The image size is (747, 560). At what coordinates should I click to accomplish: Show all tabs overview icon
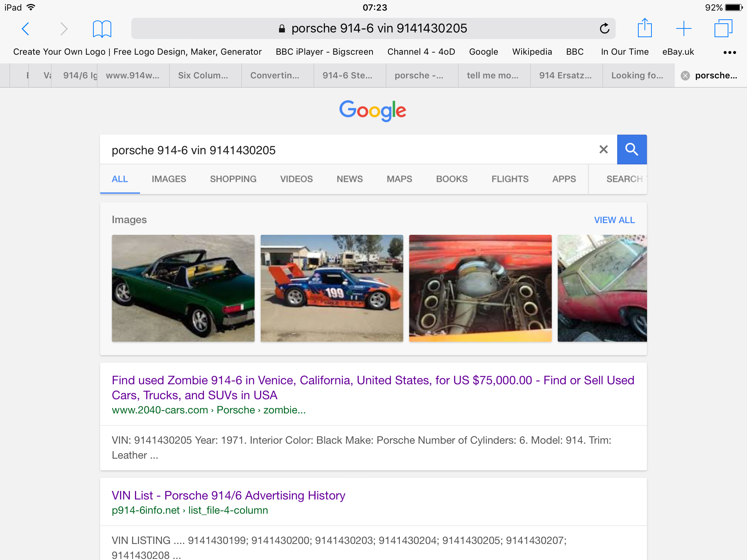723,28
